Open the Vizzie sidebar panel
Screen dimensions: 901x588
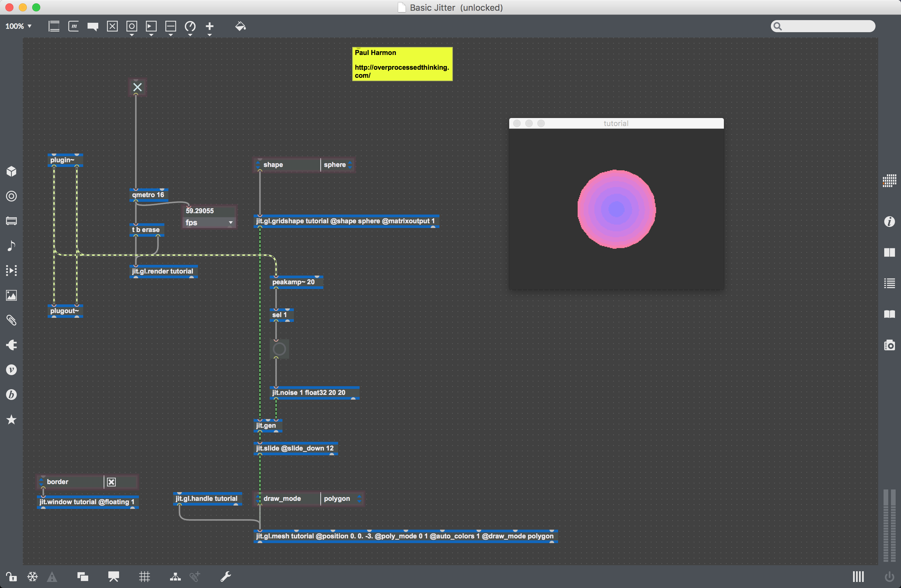click(11, 370)
